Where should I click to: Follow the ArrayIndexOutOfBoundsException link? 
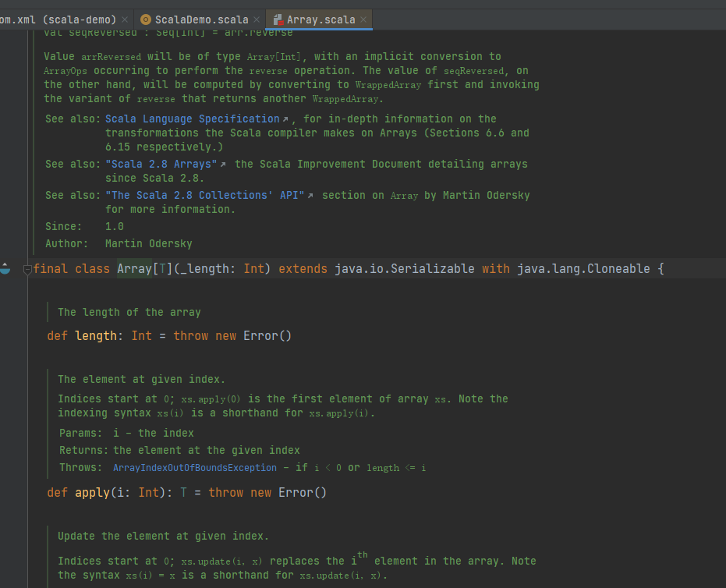click(x=194, y=468)
